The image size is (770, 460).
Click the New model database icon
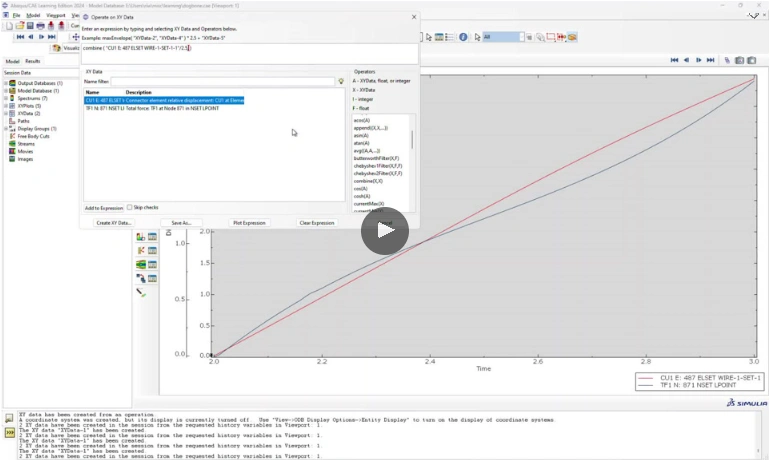tap(9, 26)
